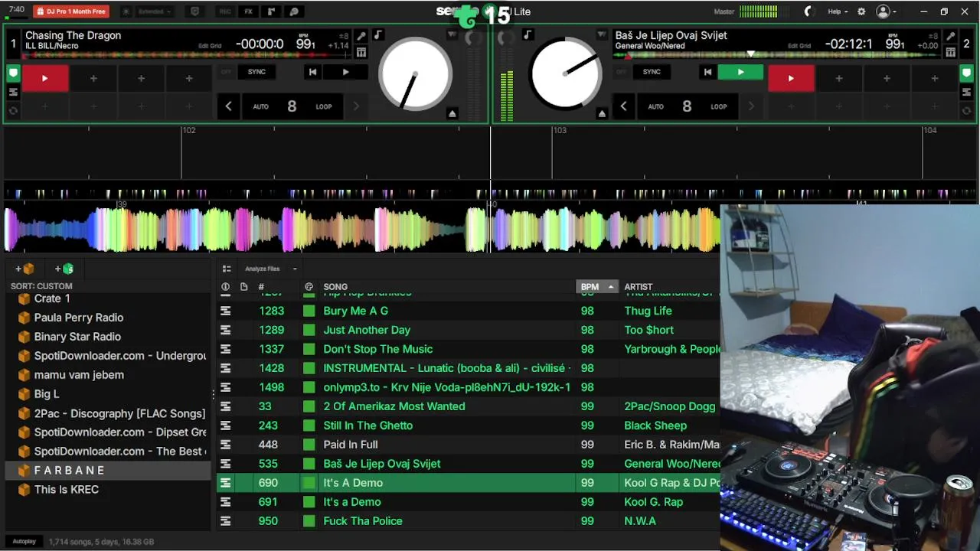Screen dimensions: 980x551
Task: Toggle the OFF sync button on deck 2
Action: [621, 72]
